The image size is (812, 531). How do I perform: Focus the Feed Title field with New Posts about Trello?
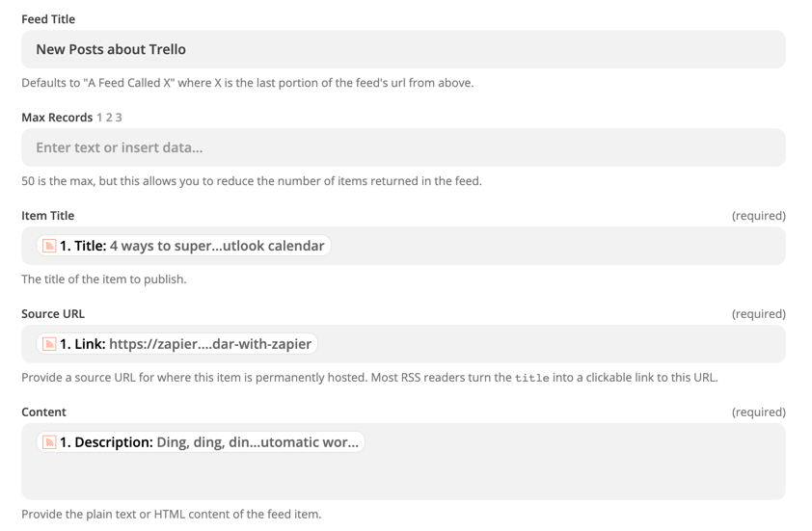tap(403, 49)
